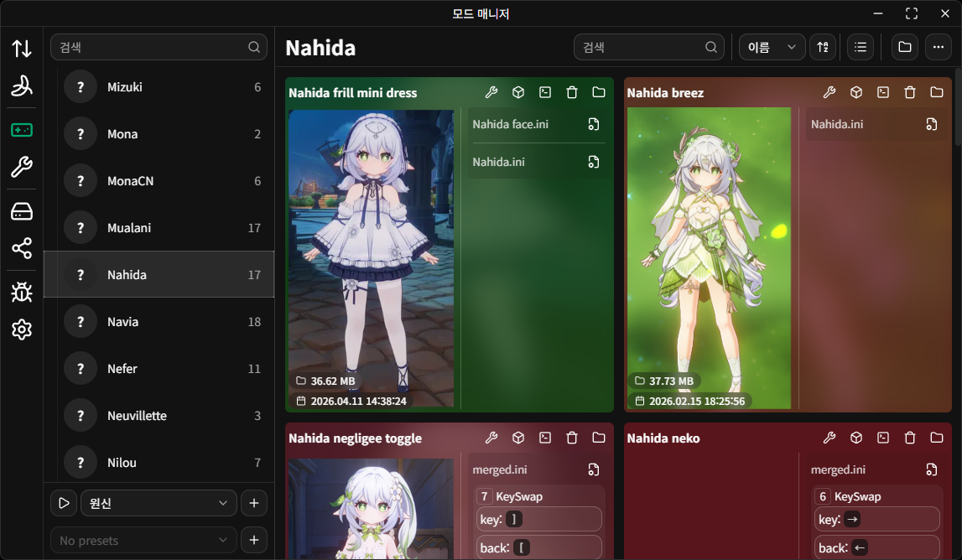Click the banana icon in left sidebar
The height and width of the screenshot is (560, 962).
click(x=22, y=86)
